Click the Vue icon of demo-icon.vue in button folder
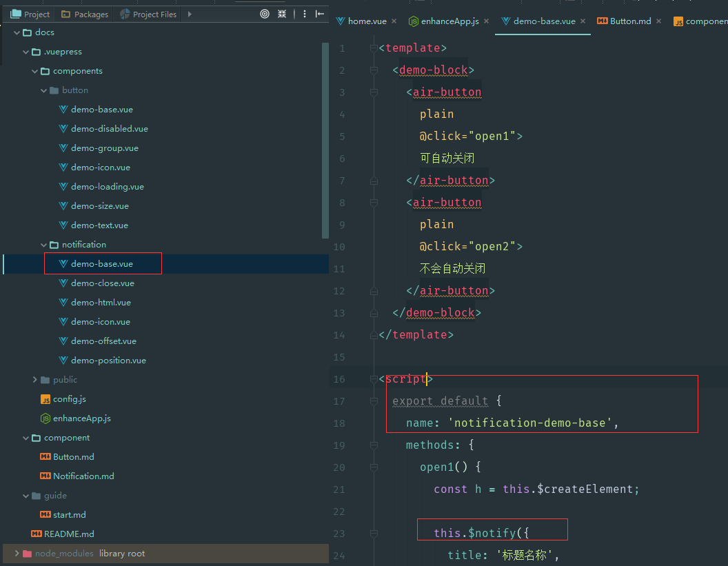Viewport: 728px width, 566px height. tap(63, 168)
